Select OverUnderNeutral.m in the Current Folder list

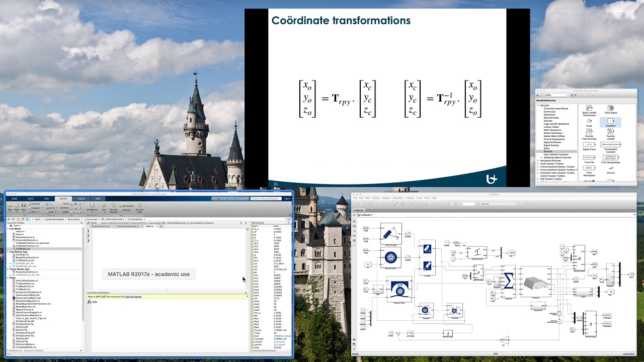tap(26, 240)
